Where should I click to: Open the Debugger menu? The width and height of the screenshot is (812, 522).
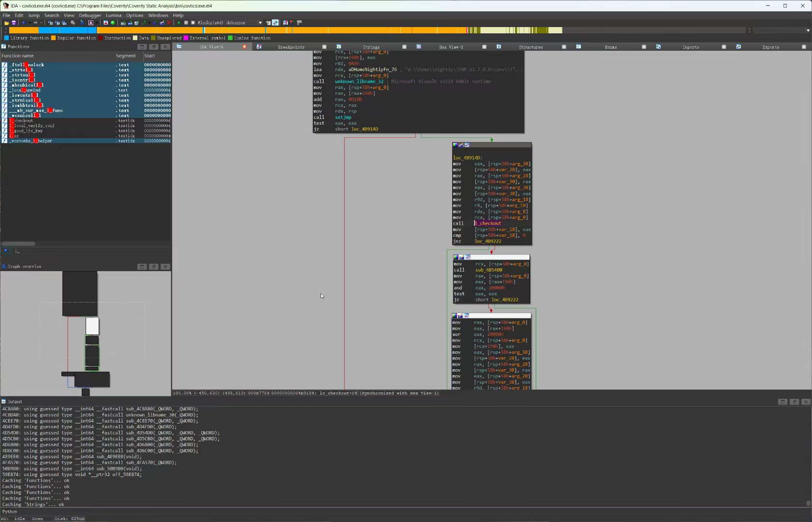pos(90,15)
